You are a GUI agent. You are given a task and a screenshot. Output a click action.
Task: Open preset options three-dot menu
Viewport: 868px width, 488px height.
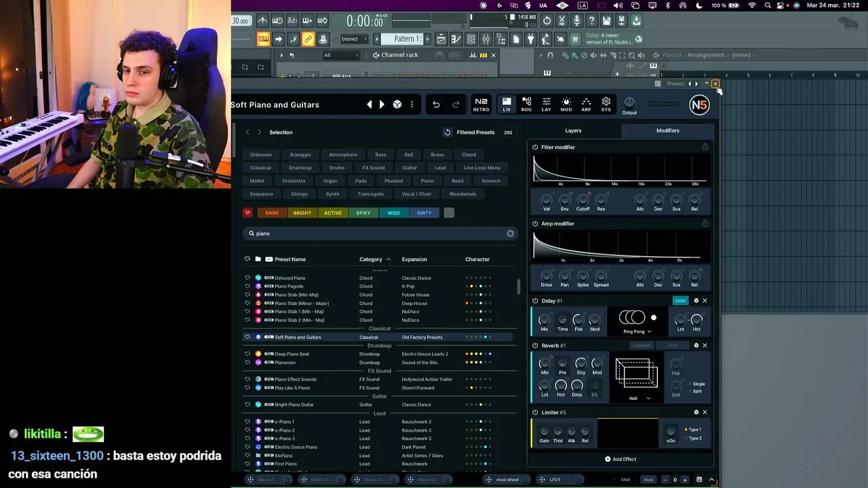tap(412, 104)
